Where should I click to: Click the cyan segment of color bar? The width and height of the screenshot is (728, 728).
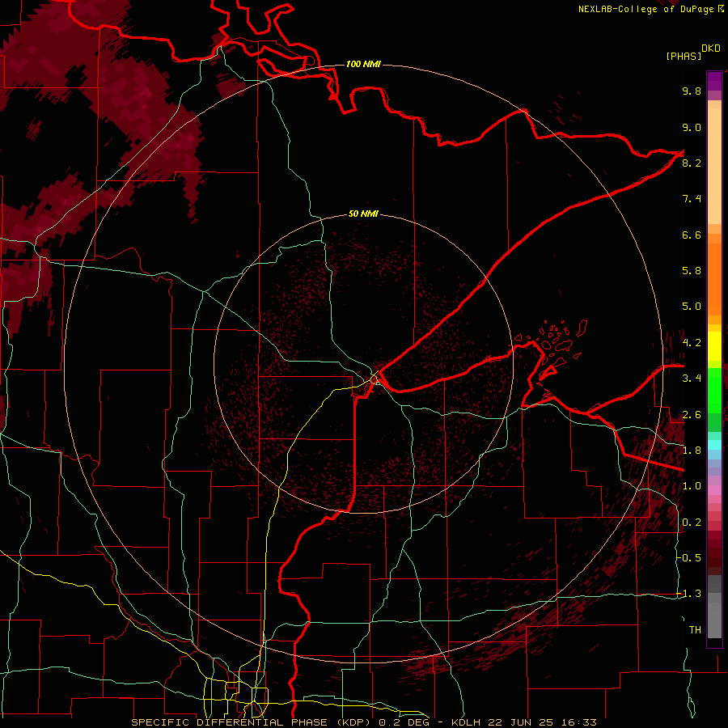(x=714, y=445)
